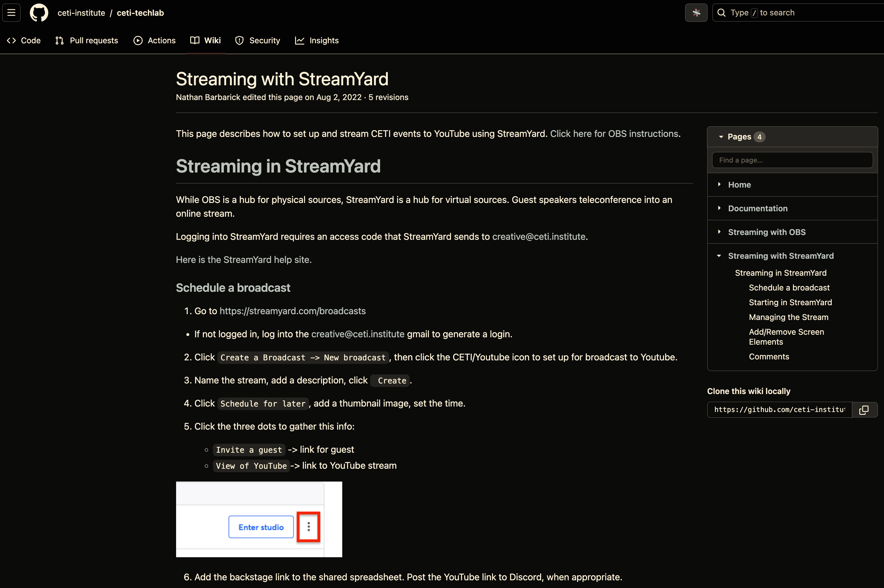The height and width of the screenshot is (588, 884).
Task: Open the Insights tab
Action: point(317,40)
